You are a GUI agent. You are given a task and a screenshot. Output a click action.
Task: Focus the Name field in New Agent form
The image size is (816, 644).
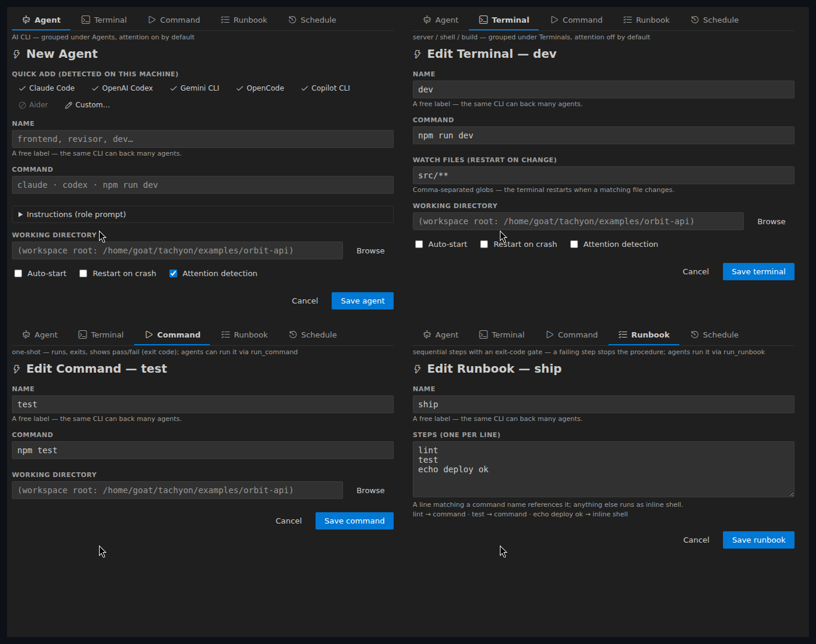tap(203, 139)
